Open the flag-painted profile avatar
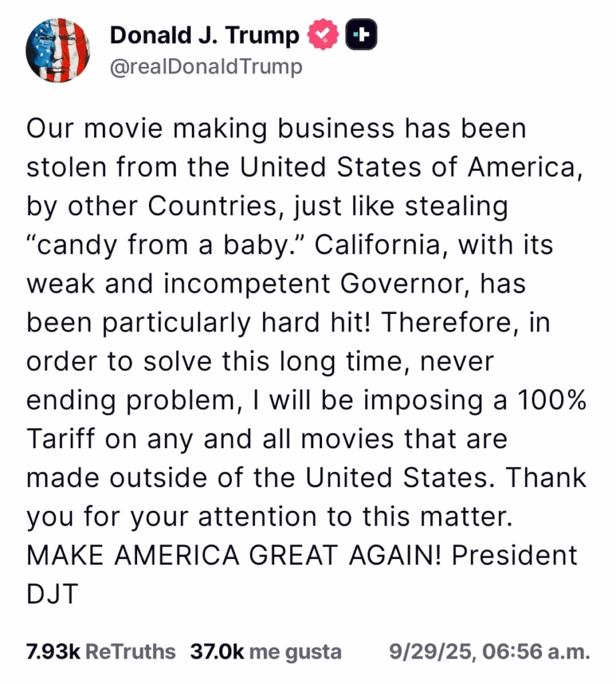The image size is (616, 684). 57,51
